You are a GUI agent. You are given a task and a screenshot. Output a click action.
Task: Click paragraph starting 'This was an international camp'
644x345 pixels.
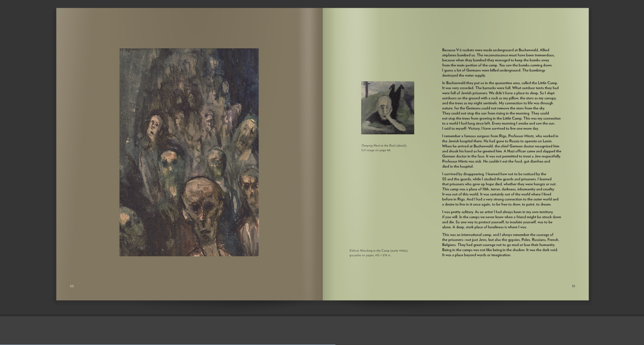pos(501,245)
